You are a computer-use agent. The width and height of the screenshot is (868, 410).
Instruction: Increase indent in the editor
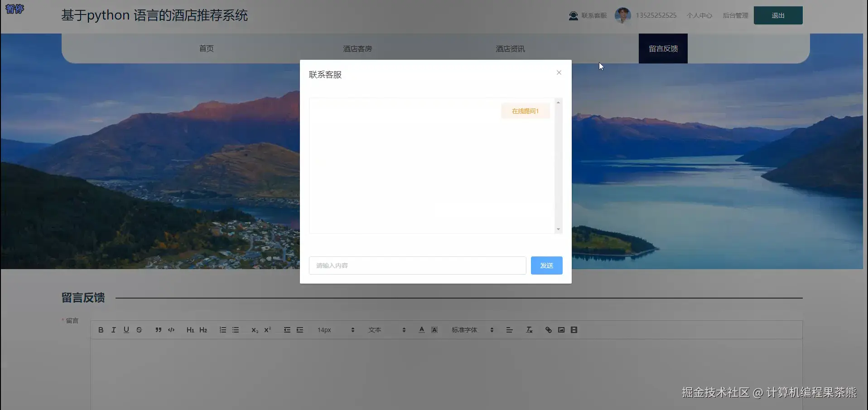pyautogui.click(x=300, y=330)
